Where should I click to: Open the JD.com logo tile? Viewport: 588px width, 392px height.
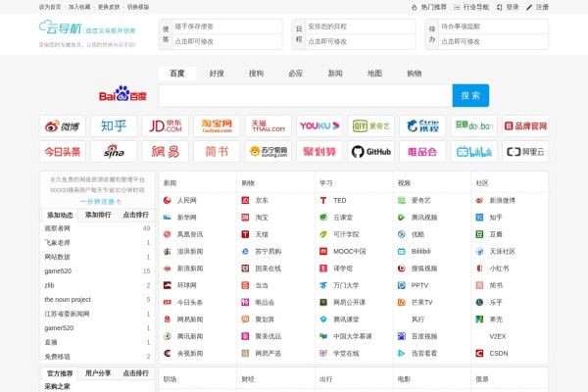point(166,126)
